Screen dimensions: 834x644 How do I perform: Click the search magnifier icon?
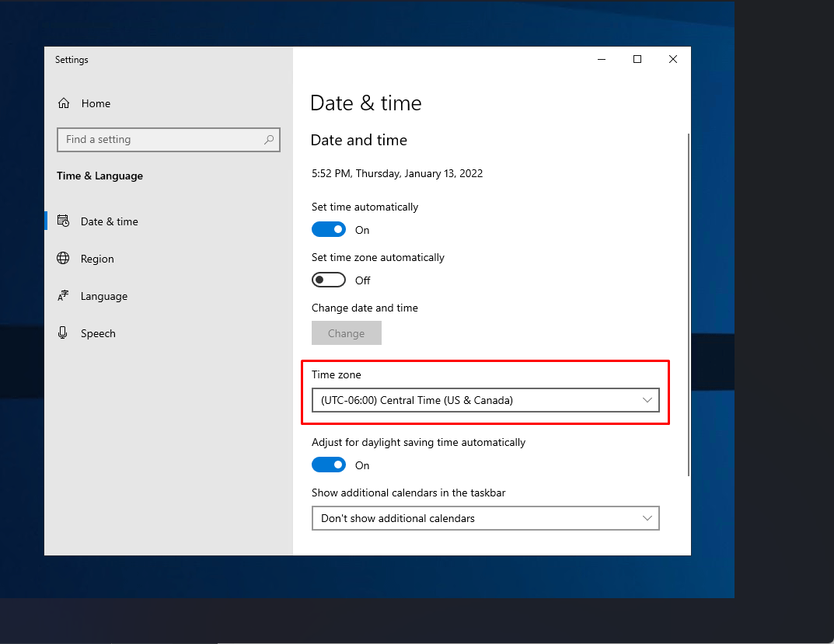(x=269, y=139)
